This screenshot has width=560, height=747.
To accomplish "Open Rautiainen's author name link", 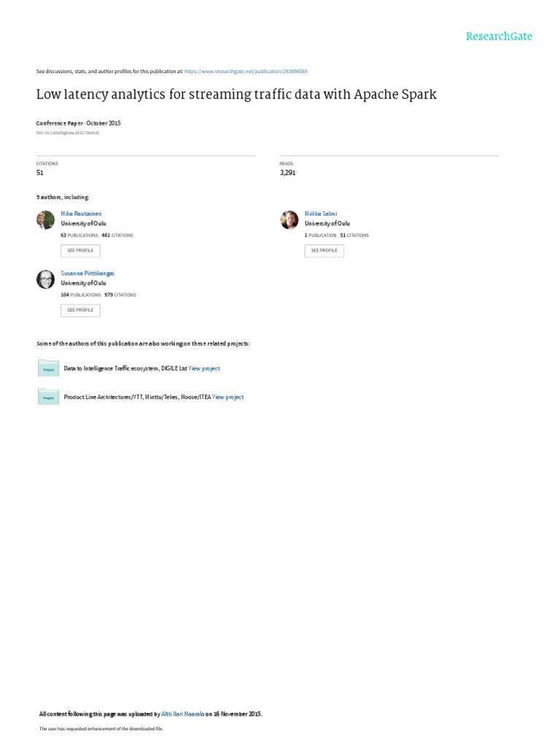I will (x=81, y=214).
